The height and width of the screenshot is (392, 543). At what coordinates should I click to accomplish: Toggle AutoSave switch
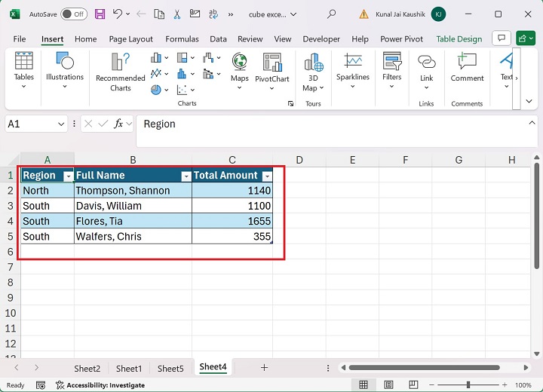(73, 14)
